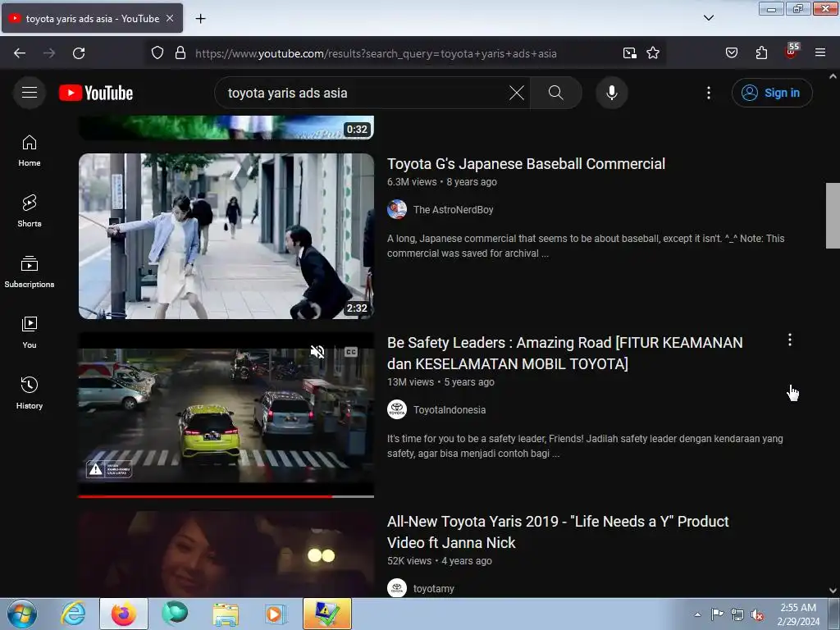Open Windows Media Player from taskbar

pyautogui.click(x=276, y=614)
